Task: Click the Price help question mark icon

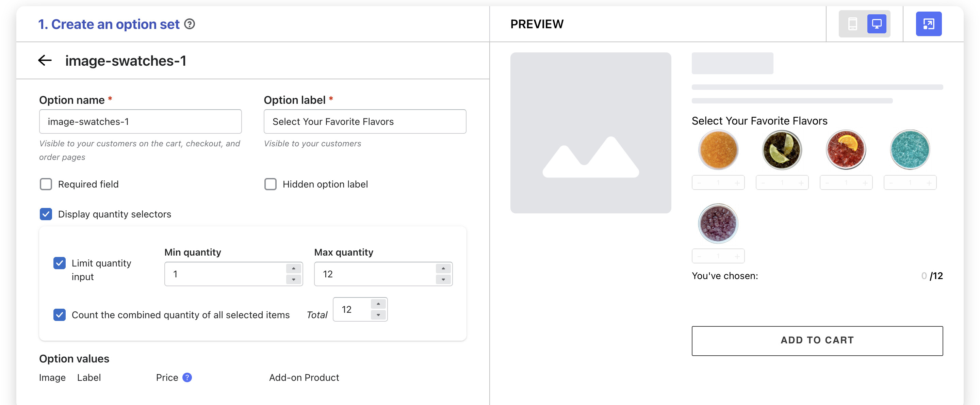Action: pyautogui.click(x=187, y=377)
